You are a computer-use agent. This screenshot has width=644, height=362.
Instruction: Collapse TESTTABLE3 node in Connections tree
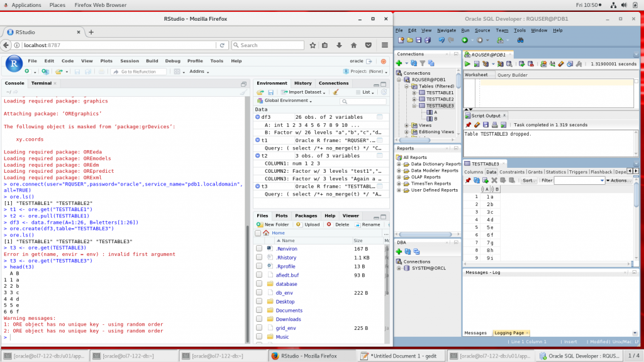point(414,106)
